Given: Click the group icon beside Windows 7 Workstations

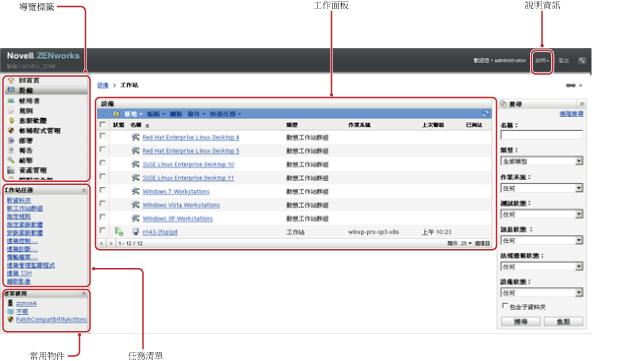Looking at the screenshot, I should (x=135, y=191).
